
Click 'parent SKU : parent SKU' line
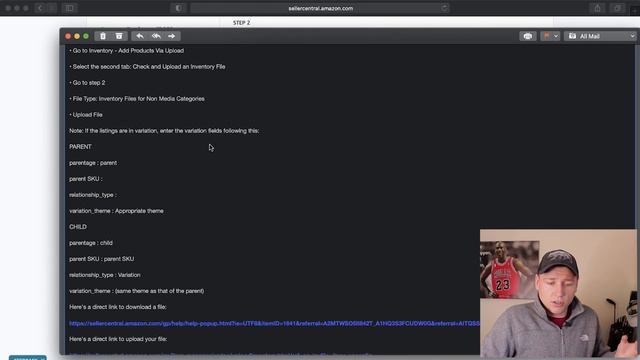click(102, 259)
